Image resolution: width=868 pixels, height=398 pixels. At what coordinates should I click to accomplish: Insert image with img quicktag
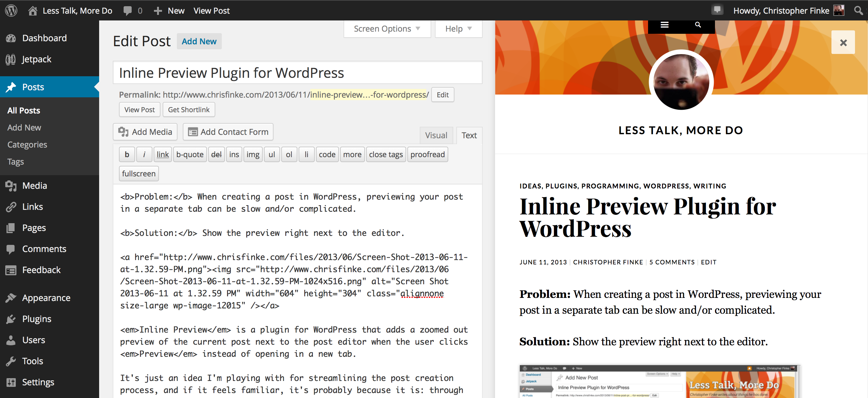(253, 154)
